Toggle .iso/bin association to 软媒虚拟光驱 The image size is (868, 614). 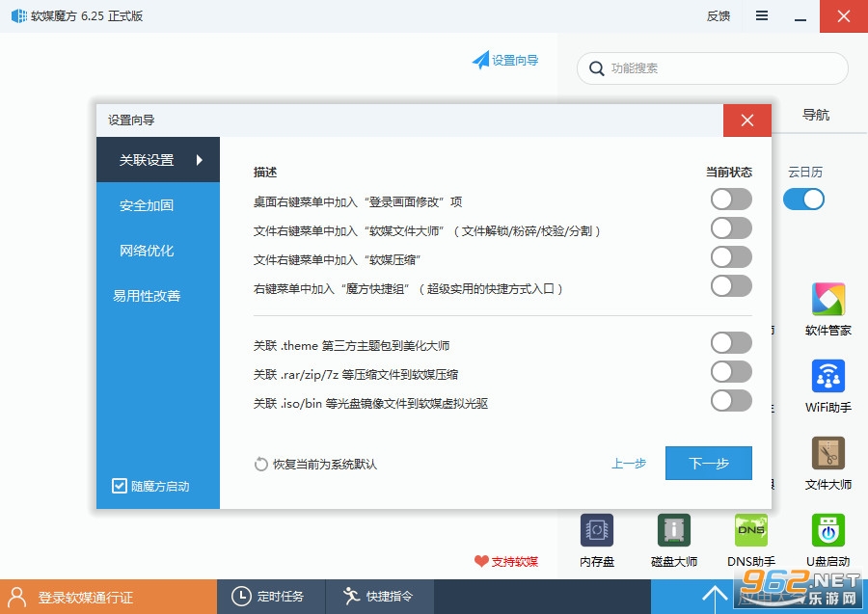(x=731, y=400)
